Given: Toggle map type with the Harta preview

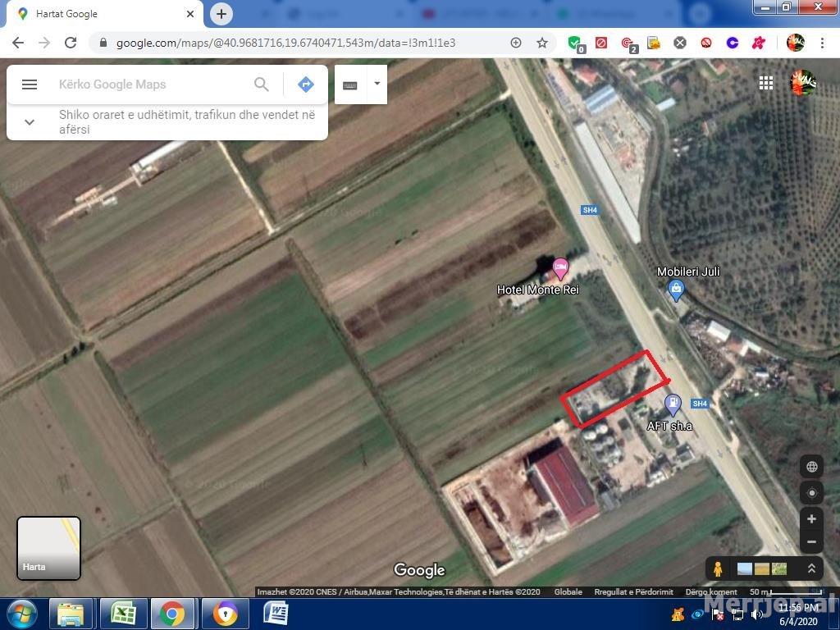Looking at the screenshot, I should (x=48, y=548).
